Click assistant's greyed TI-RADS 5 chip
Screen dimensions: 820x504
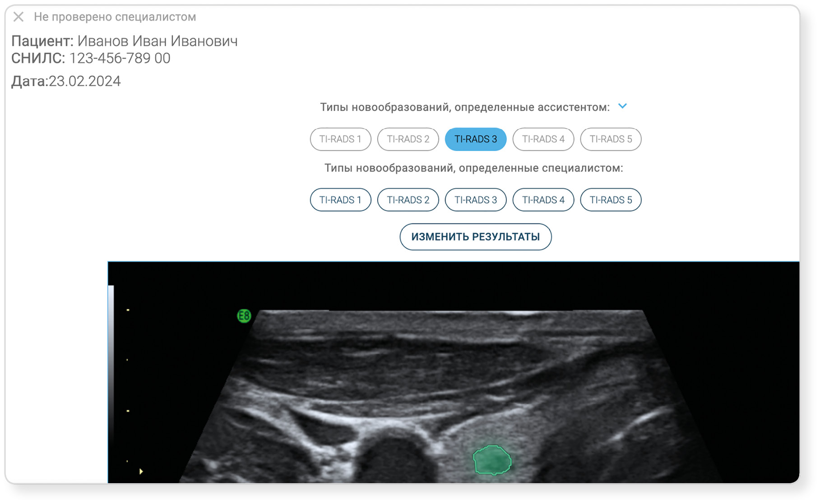[611, 139]
